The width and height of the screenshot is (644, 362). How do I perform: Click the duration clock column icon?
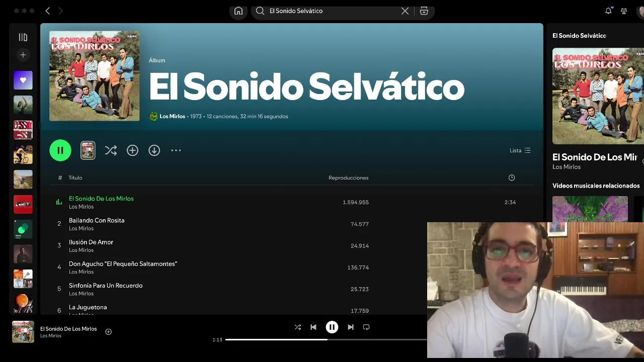pos(512,177)
